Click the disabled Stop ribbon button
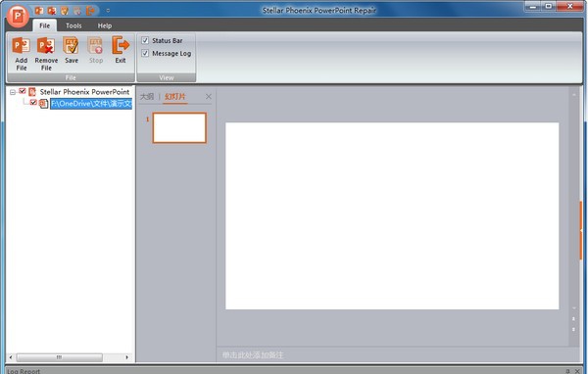The width and height of the screenshot is (588, 374). click(x=96, y=50)
